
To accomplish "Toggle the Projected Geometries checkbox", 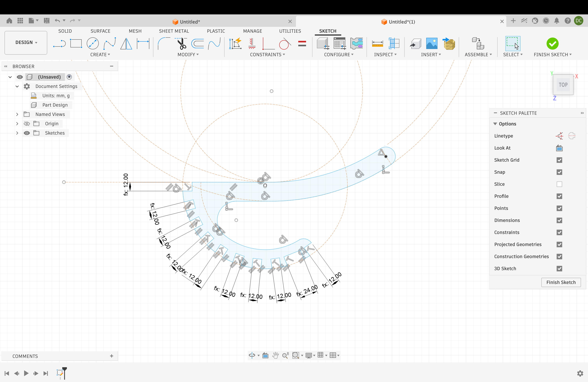I will click(559, 244).
